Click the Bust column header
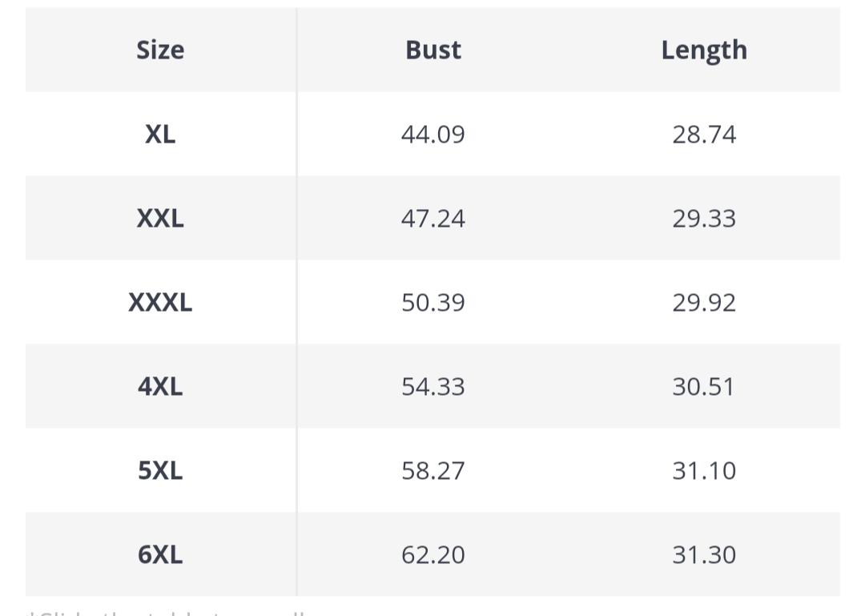Viewport: 865px width, 616px height. click(433, 50)
